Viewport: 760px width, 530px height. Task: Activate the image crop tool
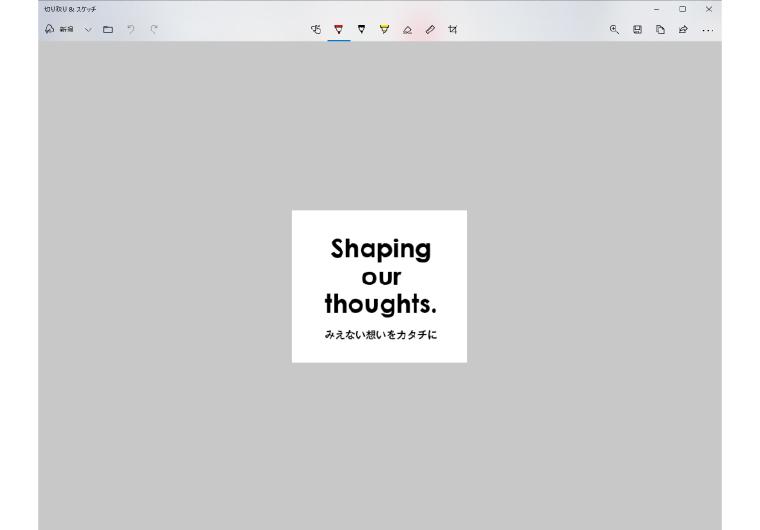tap(453, 30)
